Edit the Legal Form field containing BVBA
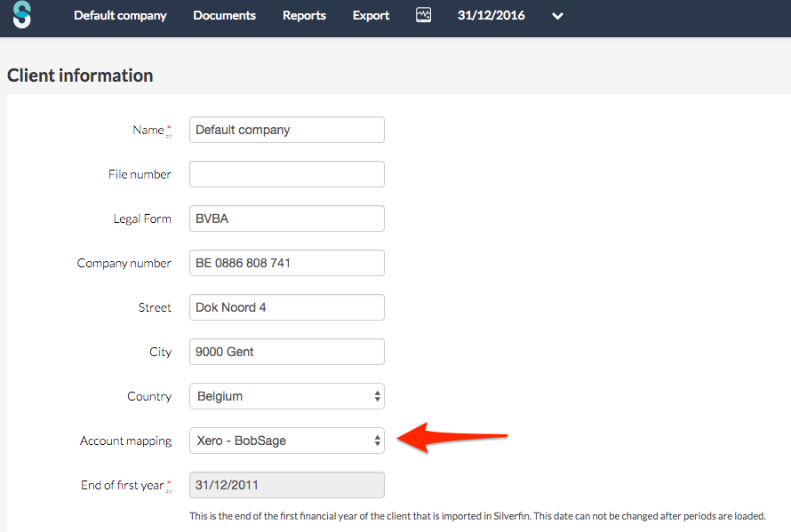This screenshot has height=532, width=791. coord(287,218)
